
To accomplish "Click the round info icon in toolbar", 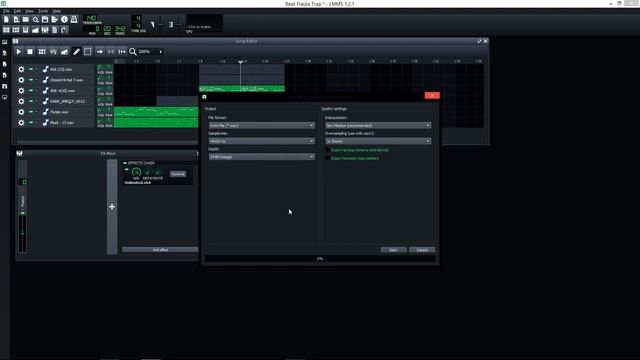I will (64, 19).
